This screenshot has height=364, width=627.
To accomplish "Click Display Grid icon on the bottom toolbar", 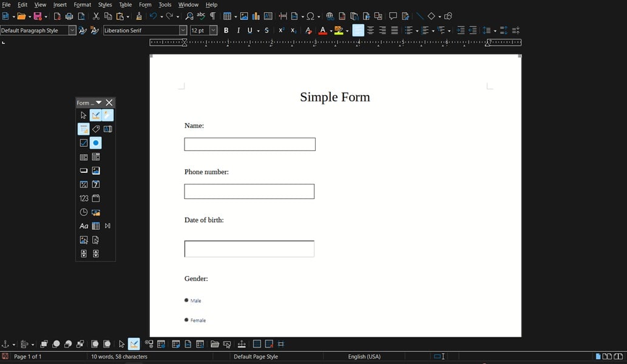I will tap(257, 344).
